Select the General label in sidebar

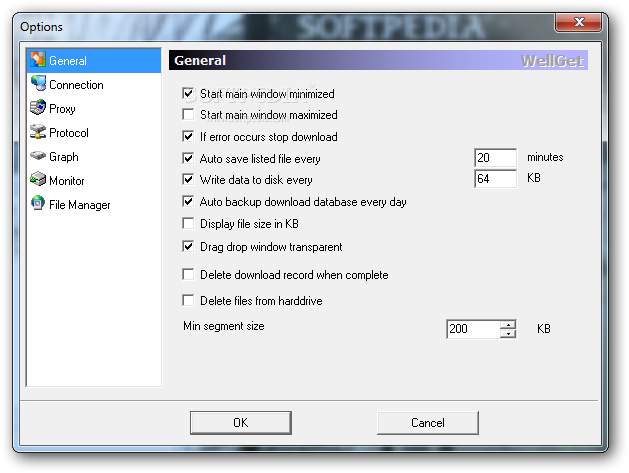pos(68,61)
